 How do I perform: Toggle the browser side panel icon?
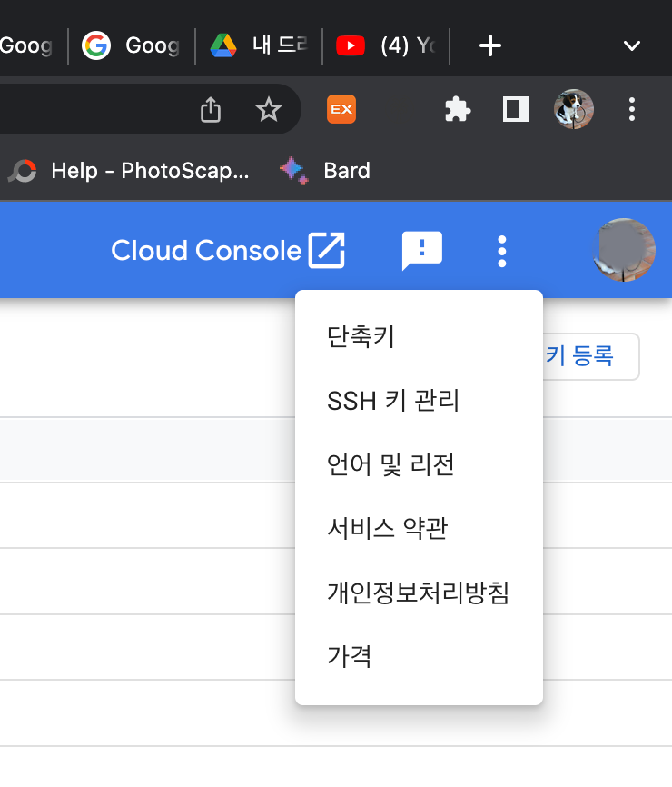[516, 109]
